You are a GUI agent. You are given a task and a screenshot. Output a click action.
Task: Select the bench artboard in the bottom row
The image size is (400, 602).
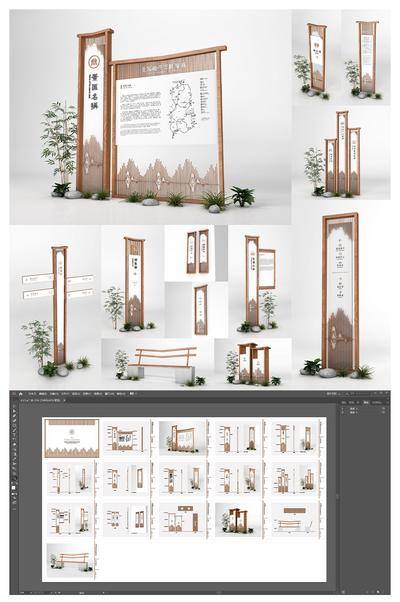click(x=71, y=560)
